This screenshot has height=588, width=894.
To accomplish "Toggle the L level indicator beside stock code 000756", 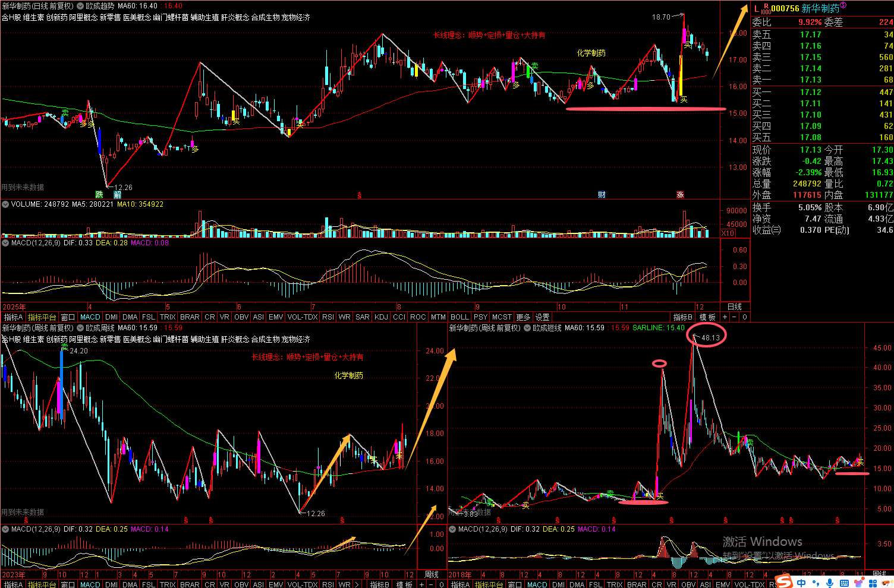I will click(x=757, y=8).
